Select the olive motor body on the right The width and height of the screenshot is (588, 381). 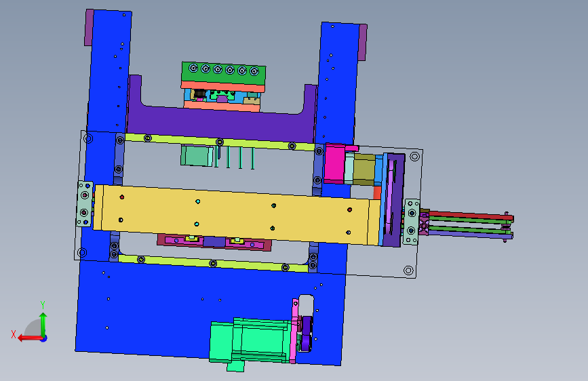click(x=364, y=169)
